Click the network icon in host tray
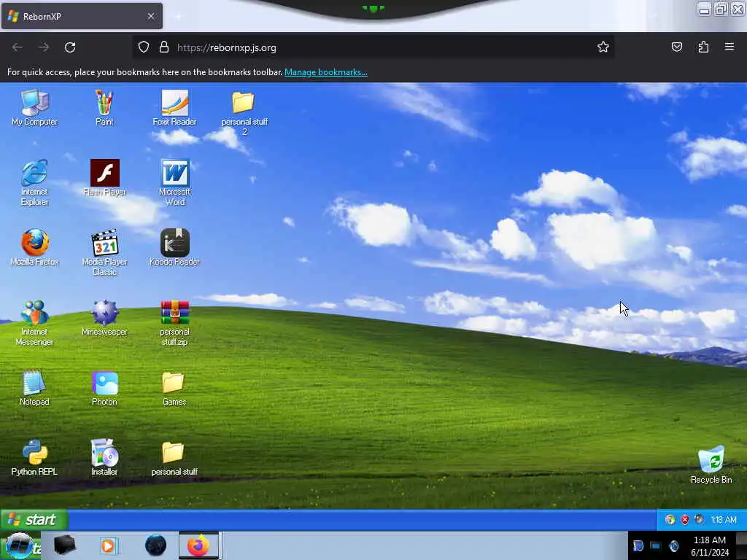The image size is (747, 560). point(656,546)
